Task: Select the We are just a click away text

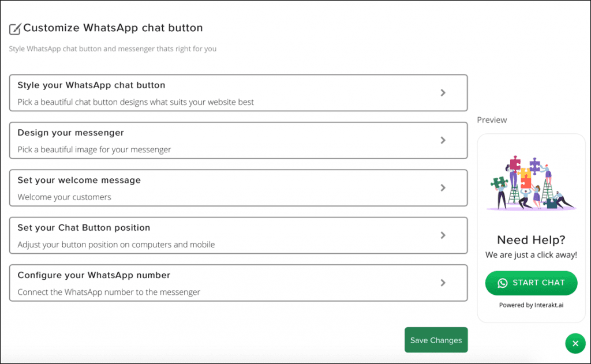Action: click(x=530, y=254)
